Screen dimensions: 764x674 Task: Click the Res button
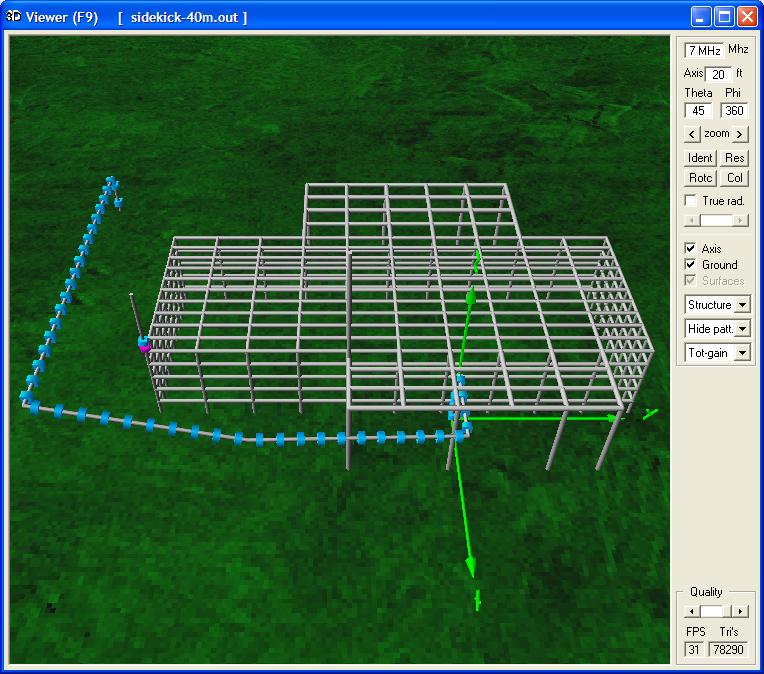coord(734,158)
